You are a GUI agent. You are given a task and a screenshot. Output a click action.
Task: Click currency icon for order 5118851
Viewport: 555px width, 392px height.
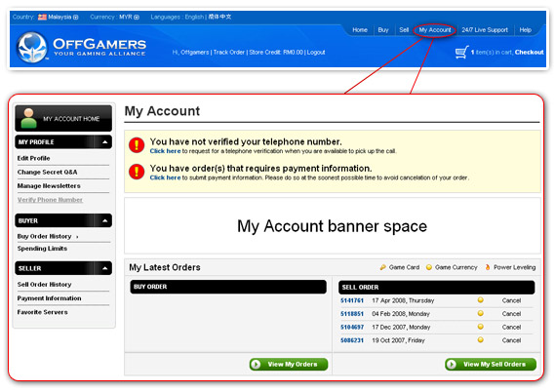tap(480, 313)
